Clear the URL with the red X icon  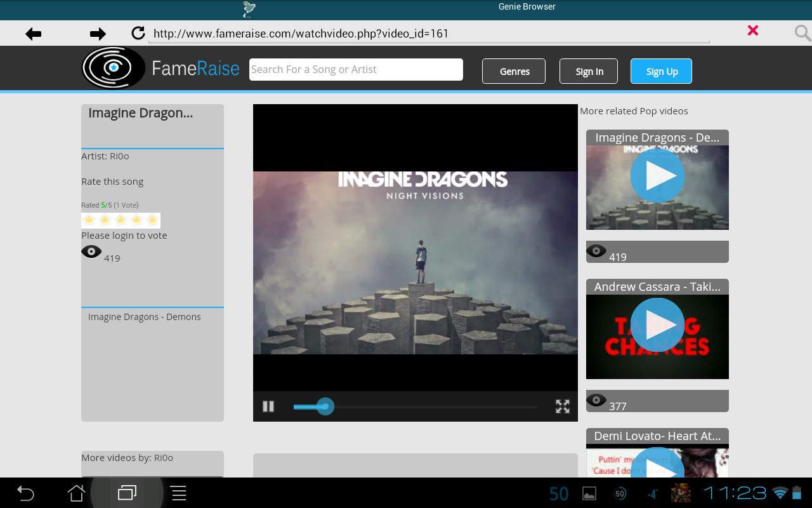(753, 30)
